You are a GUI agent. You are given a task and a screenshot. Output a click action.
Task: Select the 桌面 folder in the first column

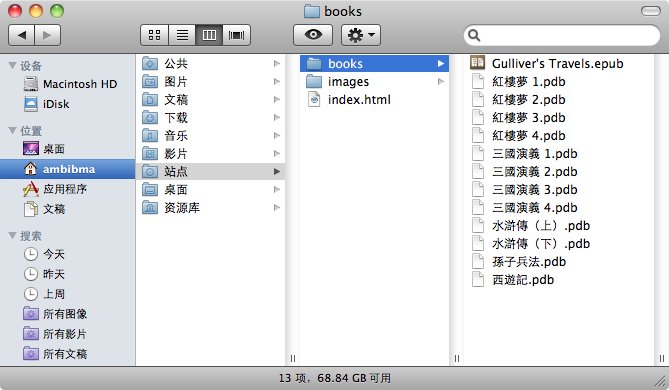tap(211, 189)
